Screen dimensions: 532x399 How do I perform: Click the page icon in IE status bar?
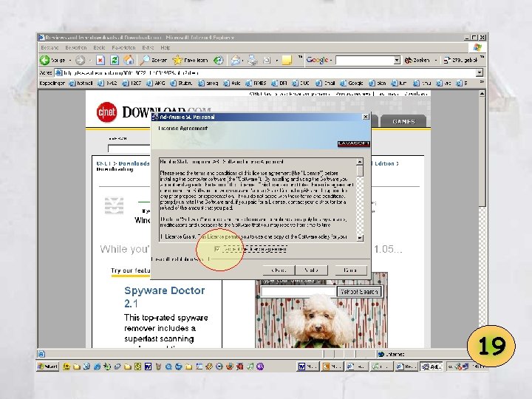[x=41, y=354]
